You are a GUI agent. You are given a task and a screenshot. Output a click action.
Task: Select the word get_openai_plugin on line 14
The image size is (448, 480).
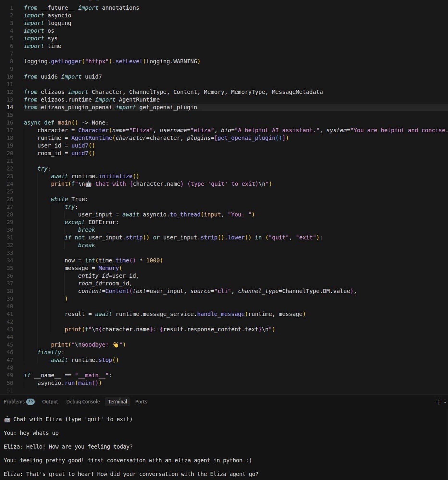click(168, 108)
